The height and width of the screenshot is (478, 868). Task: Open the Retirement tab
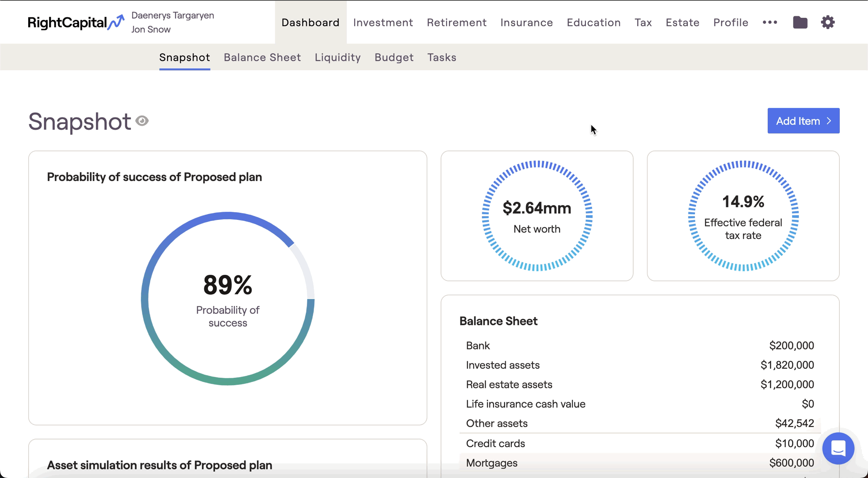click(457, 22)
